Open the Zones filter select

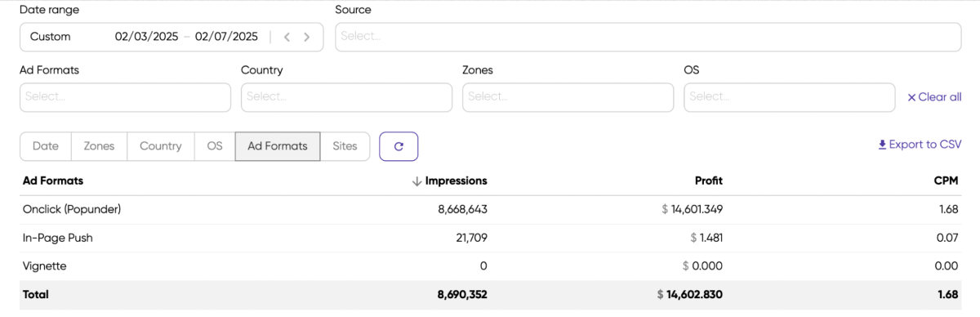click(x=568, y=97)
